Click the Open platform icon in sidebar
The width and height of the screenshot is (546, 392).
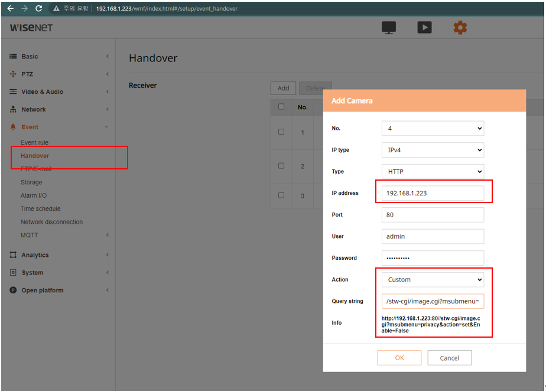(x=13, y=290)
